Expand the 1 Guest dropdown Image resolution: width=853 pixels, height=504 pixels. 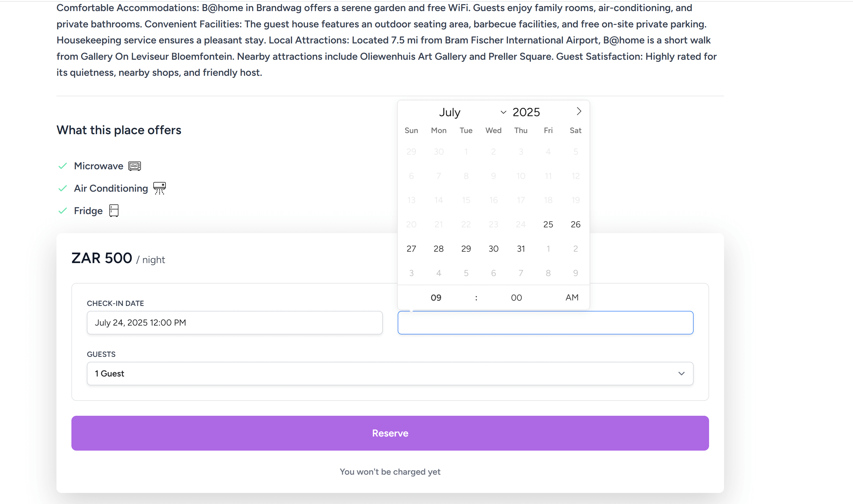point(390,374)
